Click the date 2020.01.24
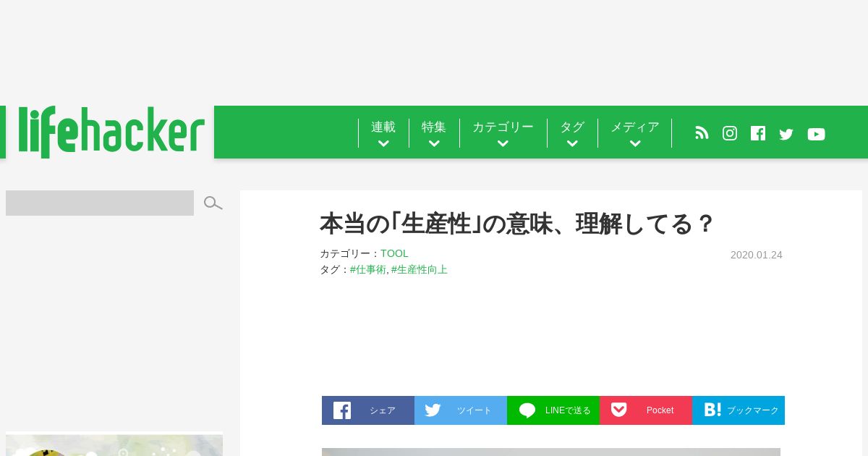The image size is (868, 456). pos(757,255)
